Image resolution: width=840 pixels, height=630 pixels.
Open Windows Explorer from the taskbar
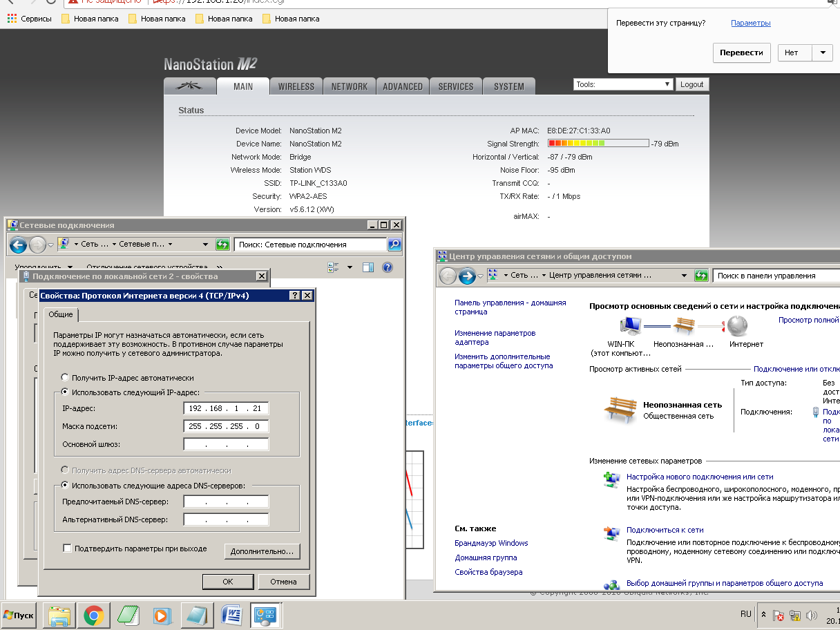[x=59, y=614]
